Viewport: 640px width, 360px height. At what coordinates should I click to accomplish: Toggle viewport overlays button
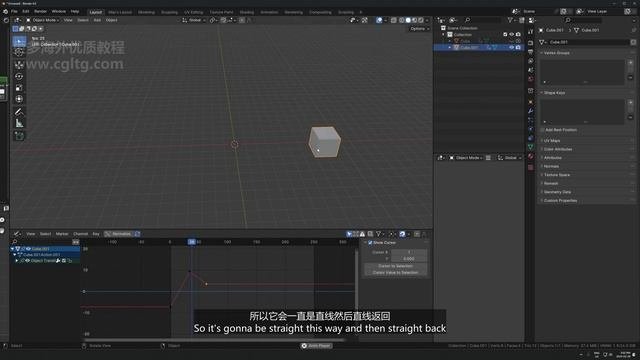point(379,20)
